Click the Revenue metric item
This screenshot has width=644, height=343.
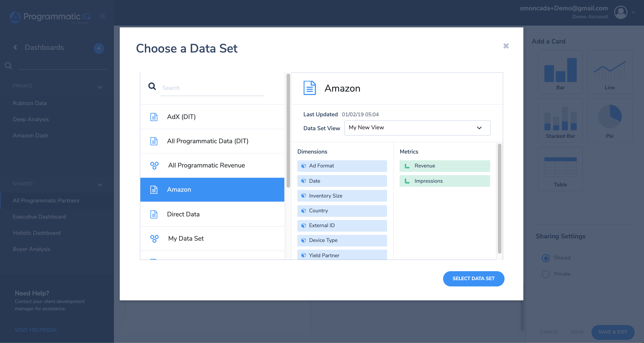pos(444,166)
